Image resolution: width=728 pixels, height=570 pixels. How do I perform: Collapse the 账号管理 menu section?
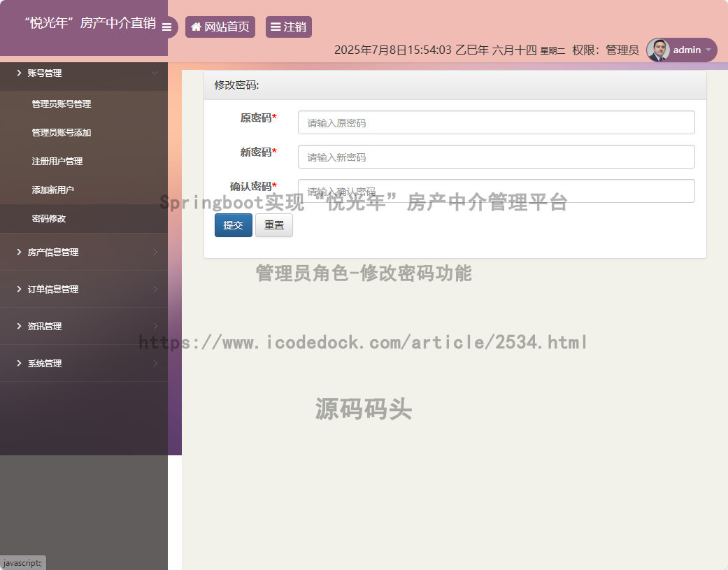[84, 73]
